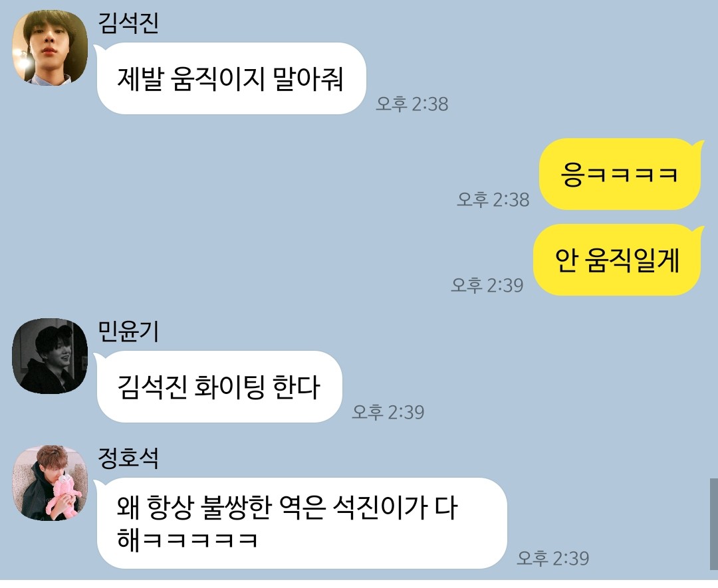Click the 오후 2:39 timestamp beside 민윤기's message
The image size is (718, 588).
(388, 412)
